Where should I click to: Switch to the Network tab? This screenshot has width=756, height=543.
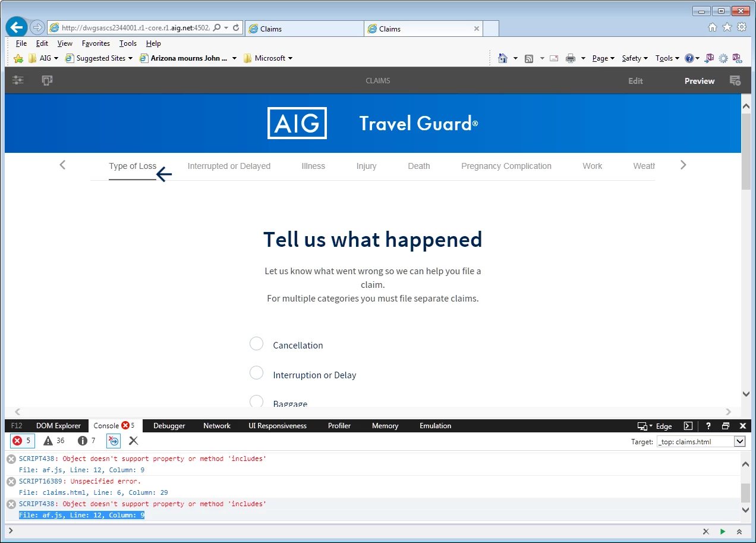[217, 426]
